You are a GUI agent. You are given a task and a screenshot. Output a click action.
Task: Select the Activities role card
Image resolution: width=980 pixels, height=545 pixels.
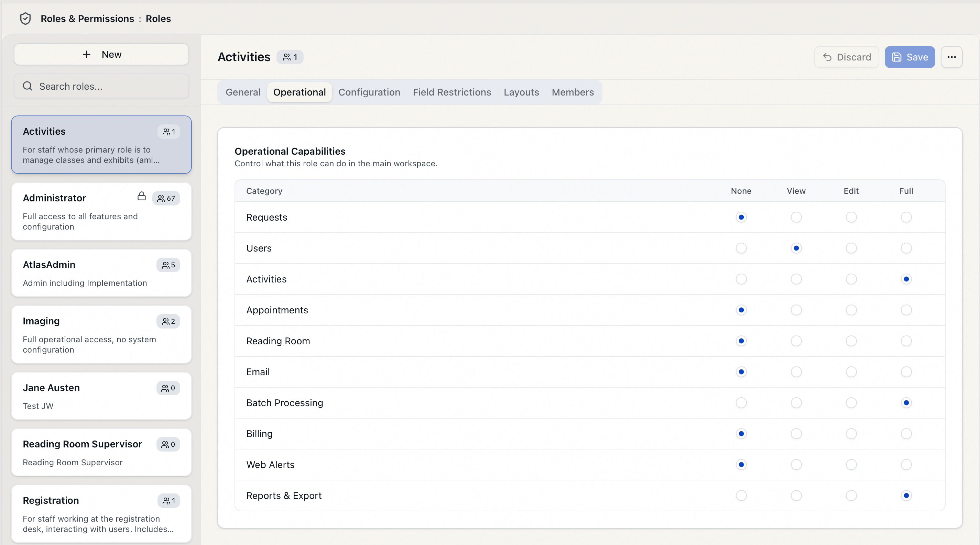[101, 145]
